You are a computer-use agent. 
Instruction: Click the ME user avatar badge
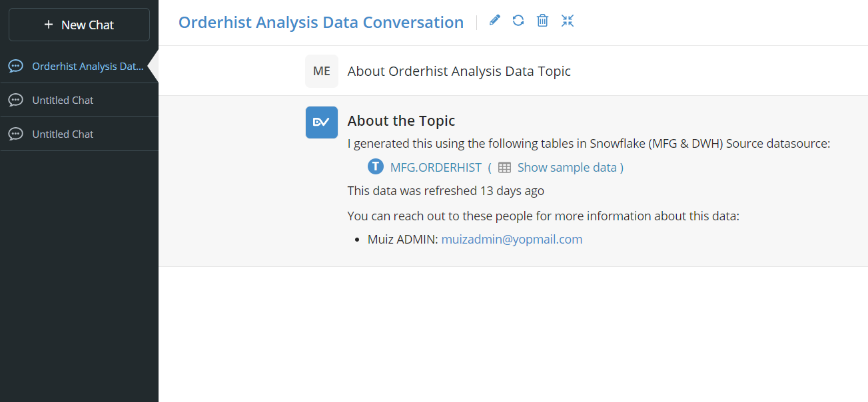pyautogui.click(x=322, y=71)
